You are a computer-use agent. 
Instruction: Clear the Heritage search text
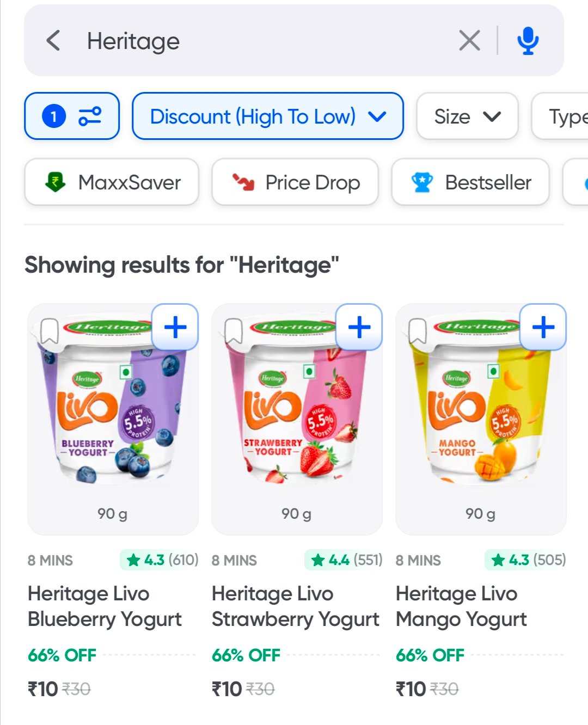[469, 41]
